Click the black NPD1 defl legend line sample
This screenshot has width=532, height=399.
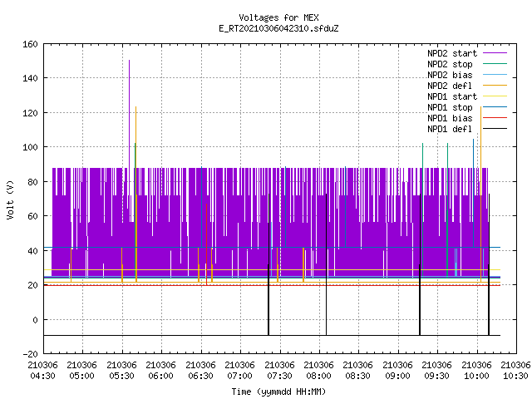495,129
